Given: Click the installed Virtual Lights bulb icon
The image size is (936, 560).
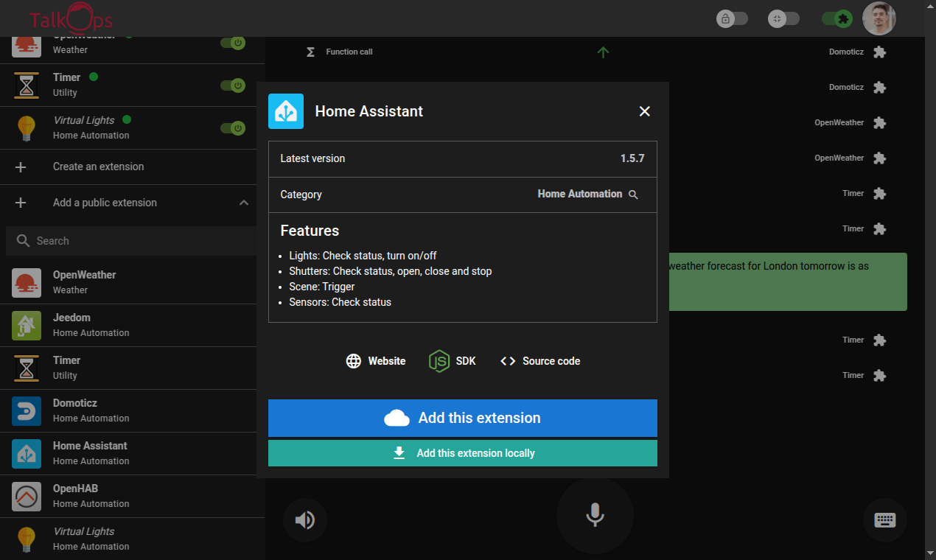Looking at the screenshot, I should click(x=27, y=128).
